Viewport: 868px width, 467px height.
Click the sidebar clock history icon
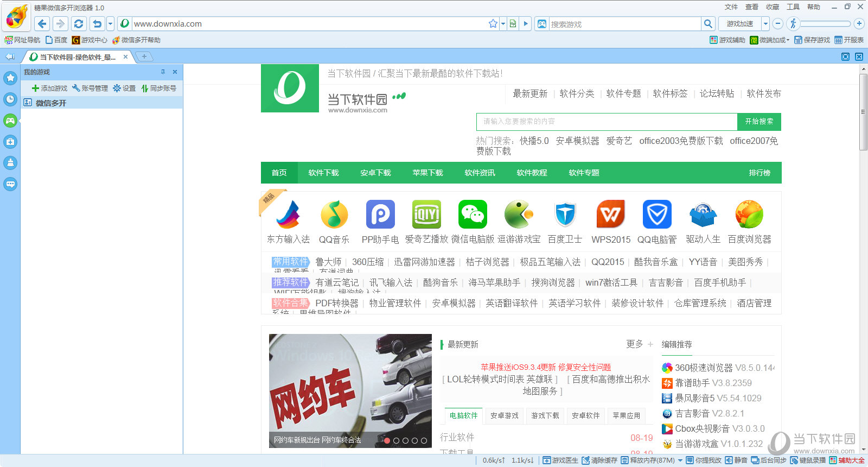point(10,99)
